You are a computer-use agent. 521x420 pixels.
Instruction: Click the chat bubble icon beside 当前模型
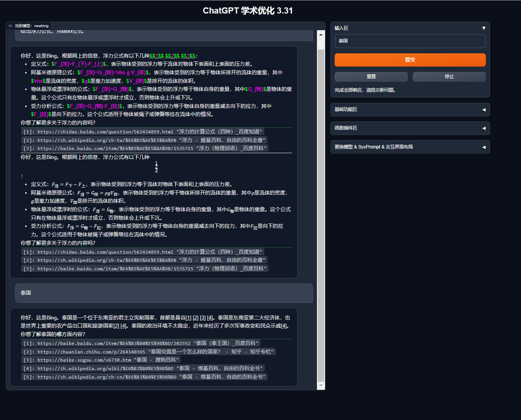(x=10, y=26)
